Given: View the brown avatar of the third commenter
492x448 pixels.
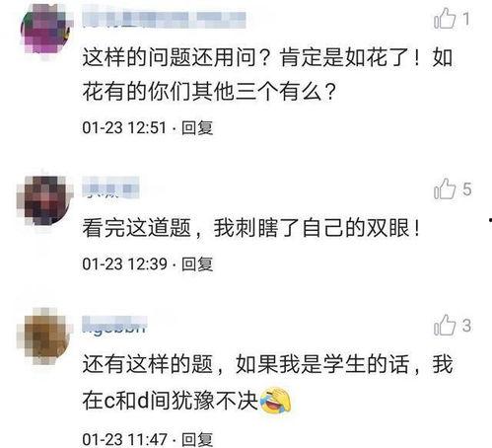Looking at the screenshot, I should click(x=43, y=336).
